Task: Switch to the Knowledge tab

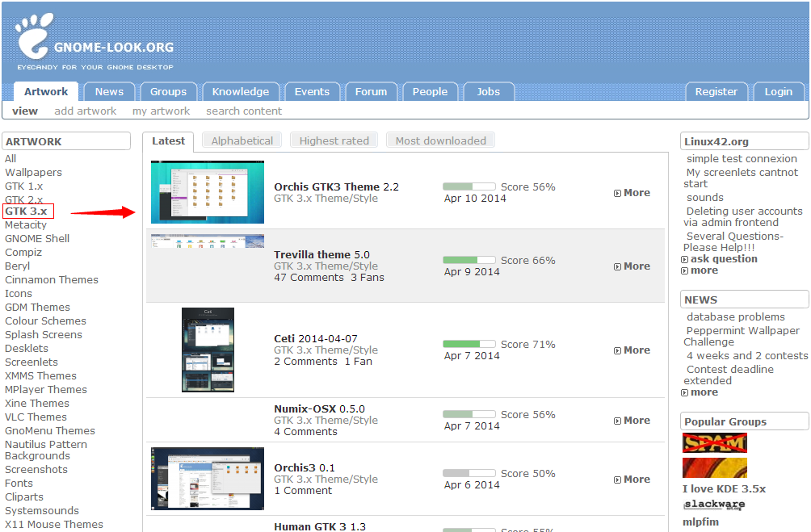Action: (241, 91)
